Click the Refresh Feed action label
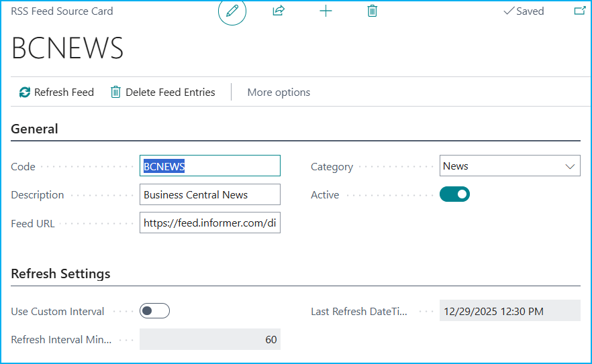592x364 pixels. click(x=64, y=93)
